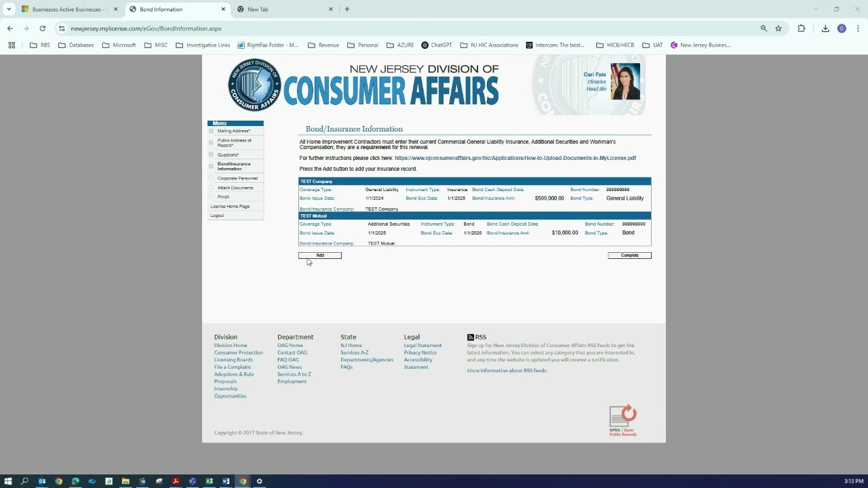Open a new tab with plus button

click(x=347, y=9)
